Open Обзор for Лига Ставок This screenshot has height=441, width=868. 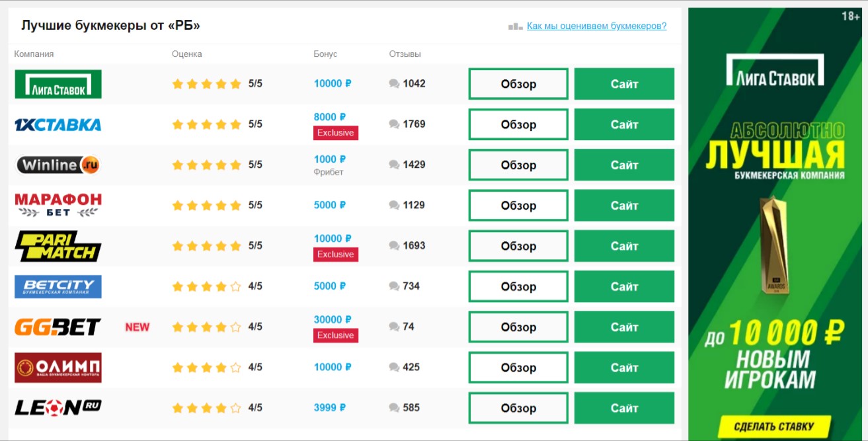pos(518,84)
